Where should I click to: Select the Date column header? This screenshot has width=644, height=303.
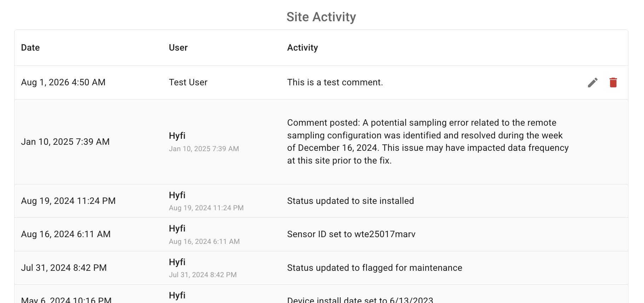pos(30,48)
